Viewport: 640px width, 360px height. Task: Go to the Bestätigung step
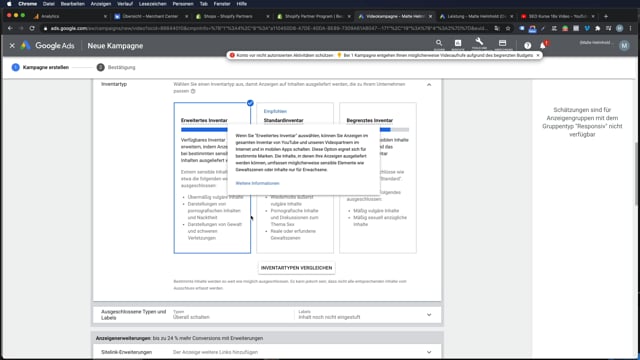116,67
